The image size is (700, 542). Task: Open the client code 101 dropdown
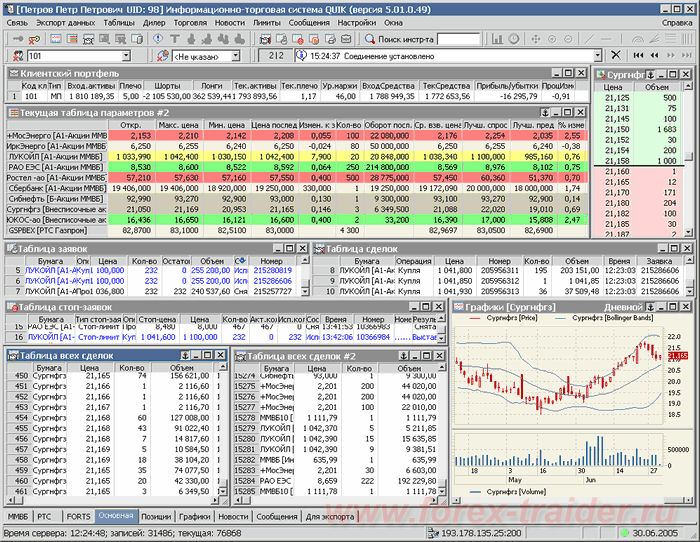pyautogui.click(x=124, y=57)
